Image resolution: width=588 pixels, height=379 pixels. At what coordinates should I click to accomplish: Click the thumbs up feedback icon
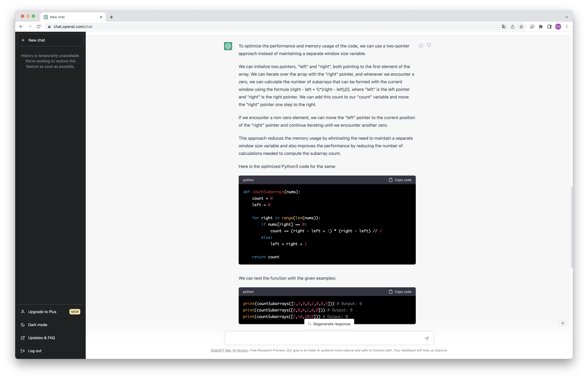tap(421, 45)
